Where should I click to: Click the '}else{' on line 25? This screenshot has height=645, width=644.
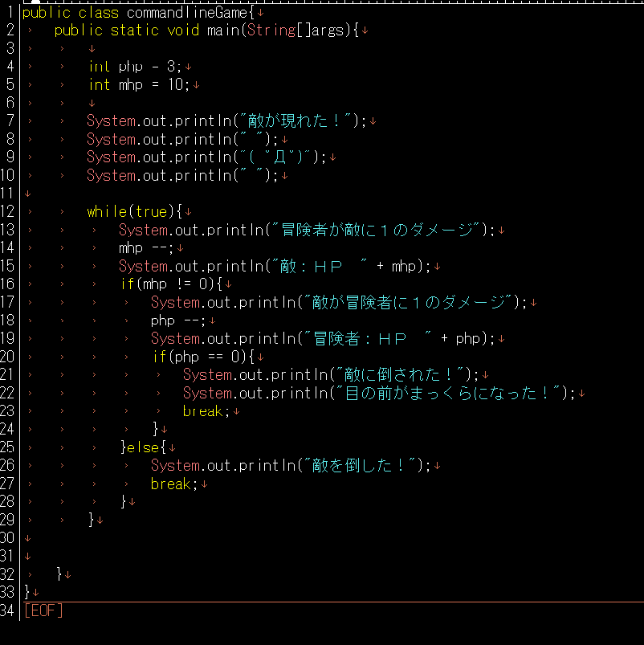[x=143, y=447]
